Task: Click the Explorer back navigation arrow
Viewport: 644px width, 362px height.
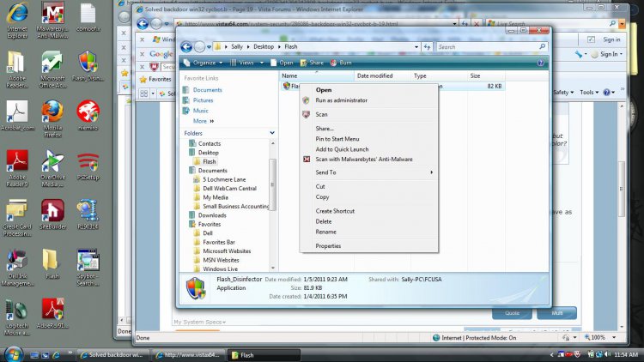Action: (x=185, y=46)
